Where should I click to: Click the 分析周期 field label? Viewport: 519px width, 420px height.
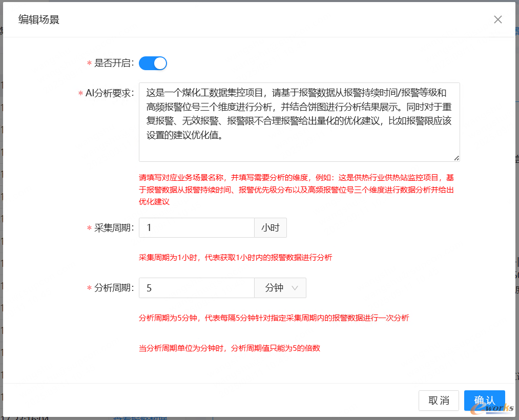(x=114, y=288)
